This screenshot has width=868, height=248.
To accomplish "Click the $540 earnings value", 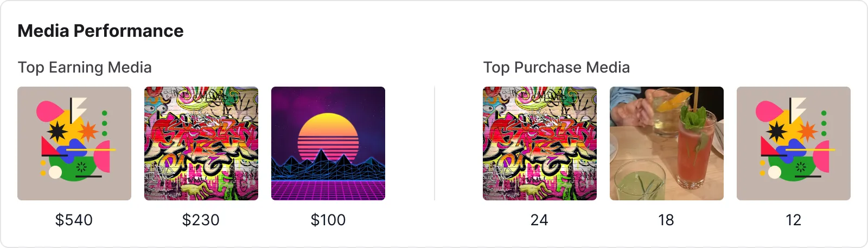I will [x=74, y=220].
